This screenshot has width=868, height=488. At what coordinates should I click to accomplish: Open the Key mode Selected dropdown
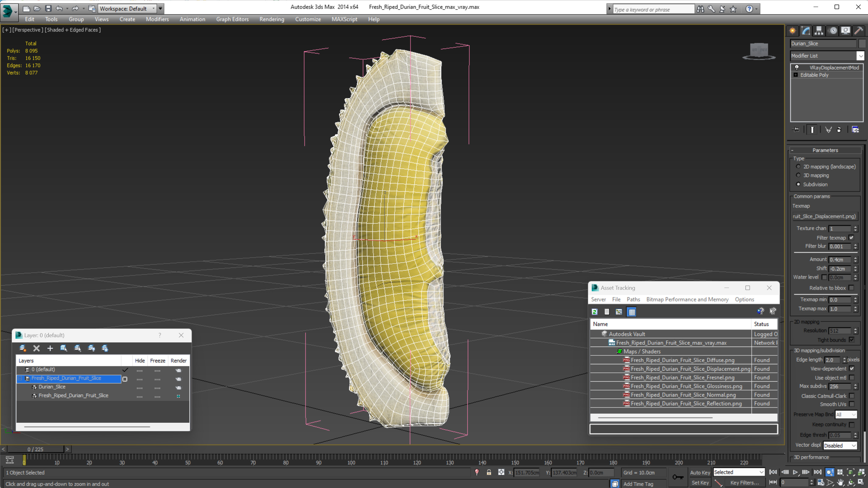[739, 472]
